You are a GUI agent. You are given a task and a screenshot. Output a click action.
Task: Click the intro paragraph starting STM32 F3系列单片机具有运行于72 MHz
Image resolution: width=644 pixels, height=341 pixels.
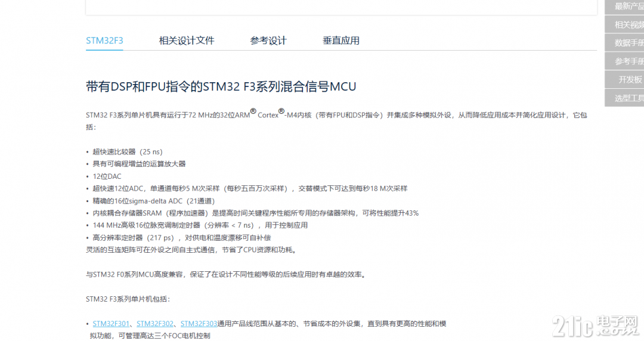point(336,119)
